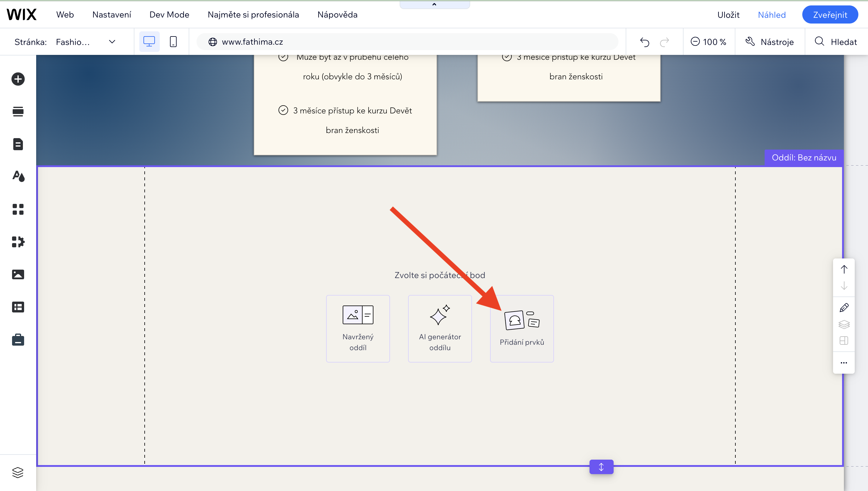The height and width of the screenshot is (491, 868).
Task: Click the Add Elements plus icon
Action: [18, 79]
